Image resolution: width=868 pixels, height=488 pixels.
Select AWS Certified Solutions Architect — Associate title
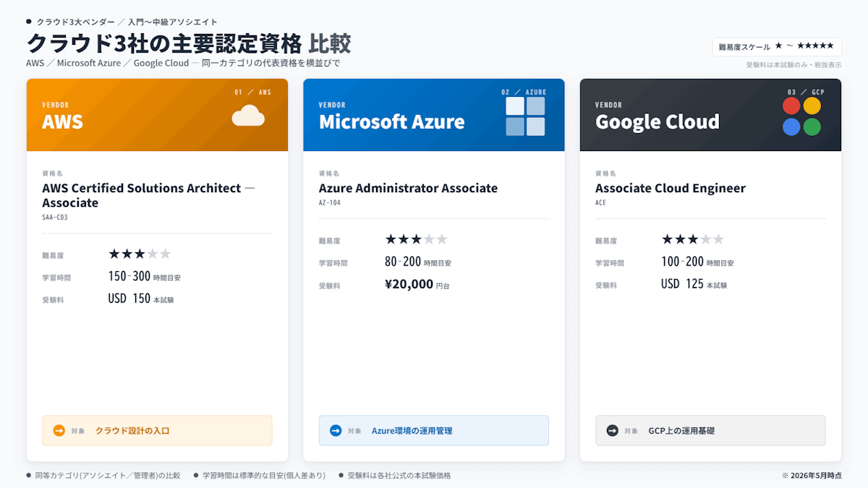pos(149,195)
